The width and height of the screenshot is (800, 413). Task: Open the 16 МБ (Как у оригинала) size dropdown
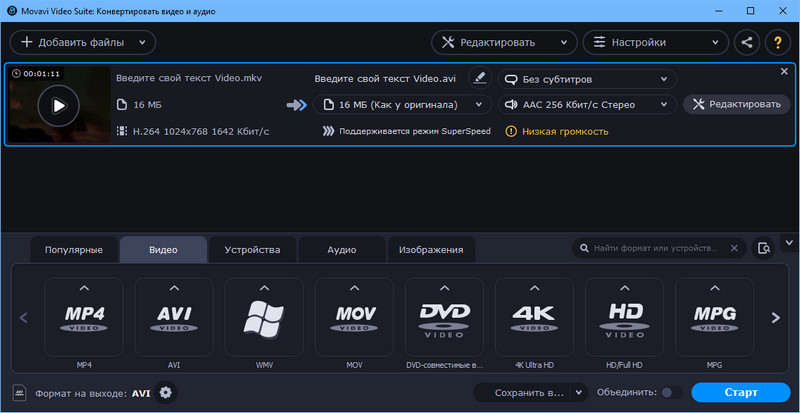(402, 105)
